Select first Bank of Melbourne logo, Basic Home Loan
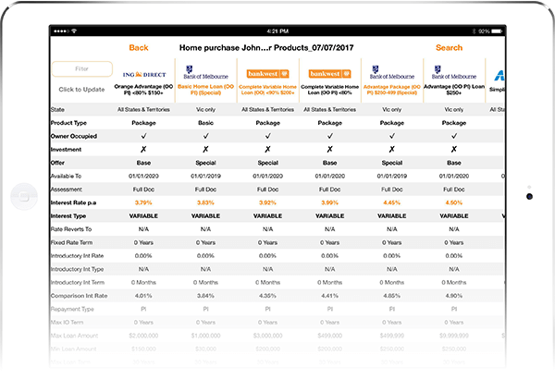The height and width of the screenshot is (392, 555). click(x=205, y=72)
